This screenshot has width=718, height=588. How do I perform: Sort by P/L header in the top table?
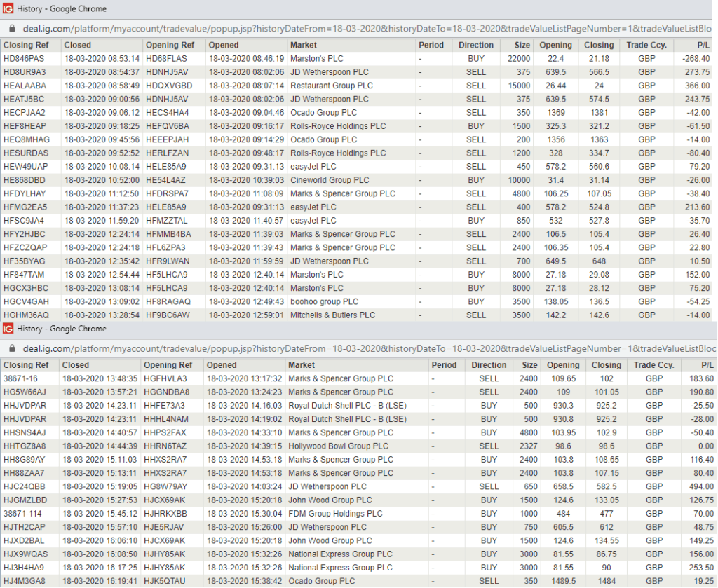click(703, 45)
